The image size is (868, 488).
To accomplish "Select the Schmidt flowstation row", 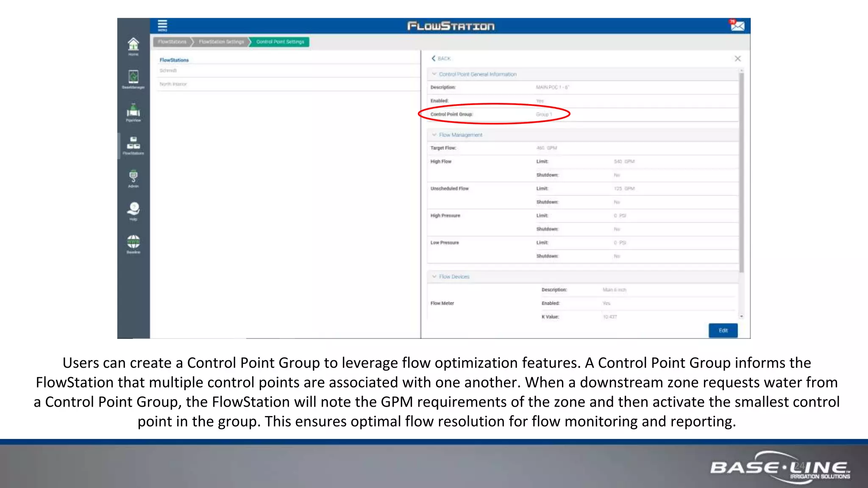I will click(289, 71).
